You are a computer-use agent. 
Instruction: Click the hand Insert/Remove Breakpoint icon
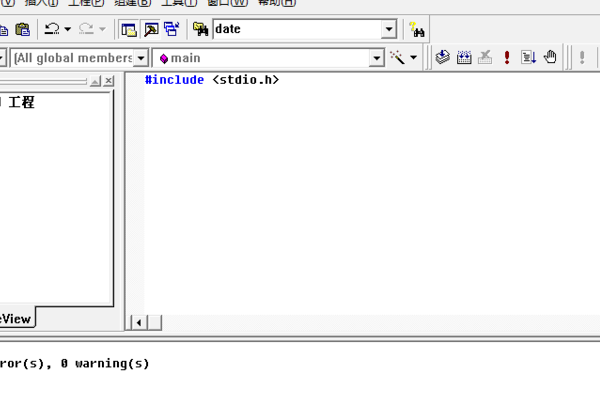[550, 57]
